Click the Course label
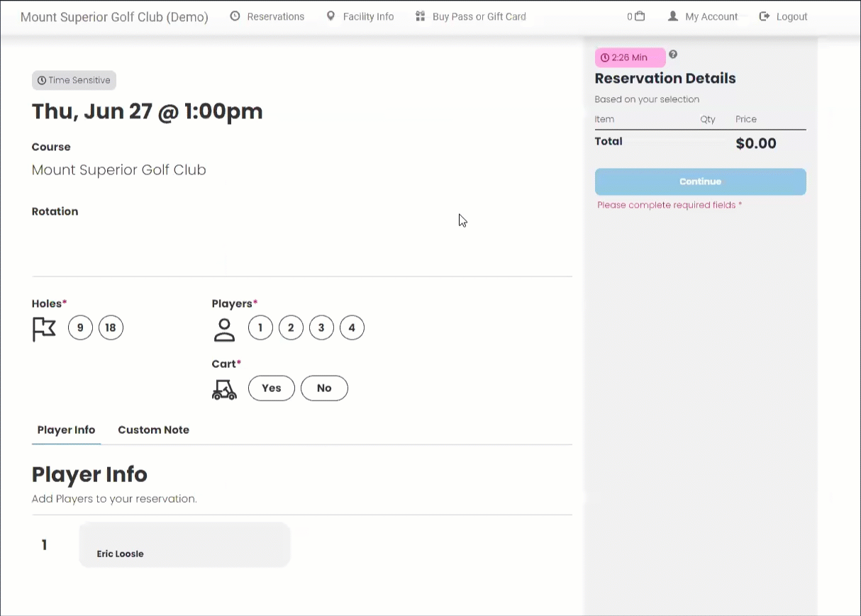The height and width of the screenshot is (616, 861). coord(51,147)
